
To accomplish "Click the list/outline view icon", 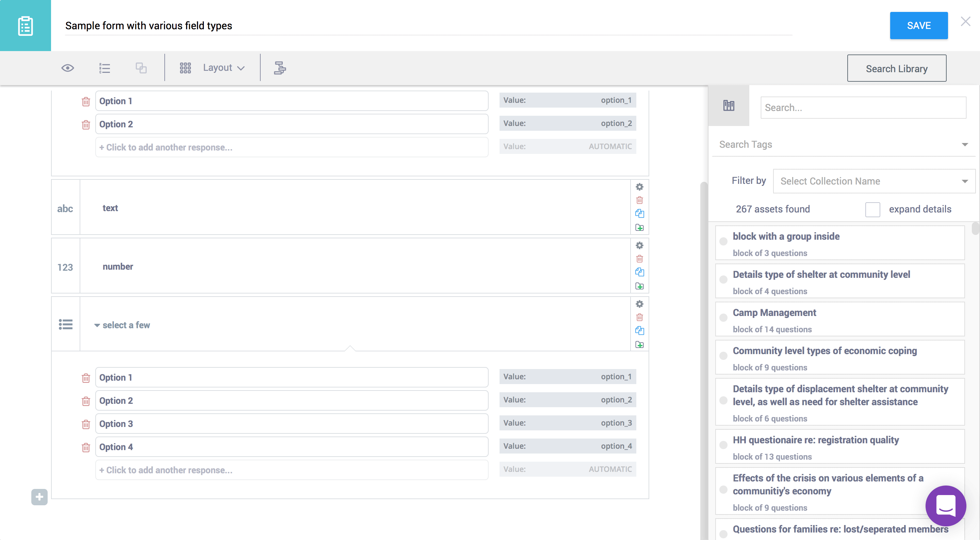I will 104,67.
